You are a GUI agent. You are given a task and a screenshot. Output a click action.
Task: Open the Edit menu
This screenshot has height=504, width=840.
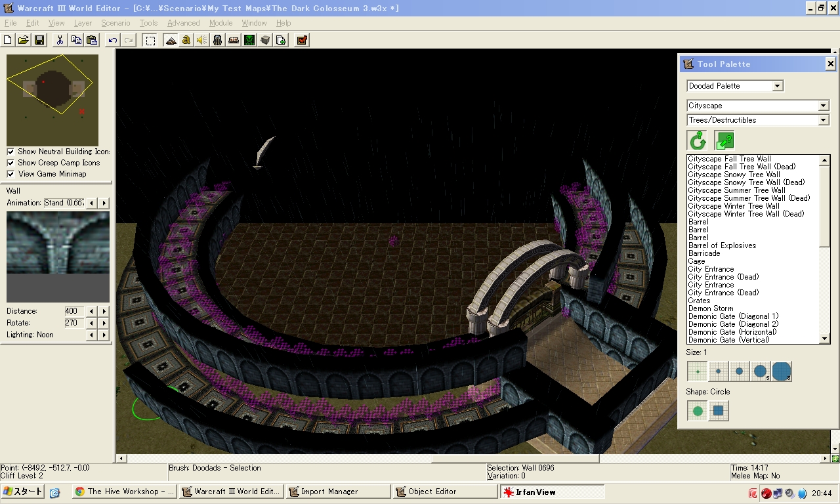coord(32,23)
